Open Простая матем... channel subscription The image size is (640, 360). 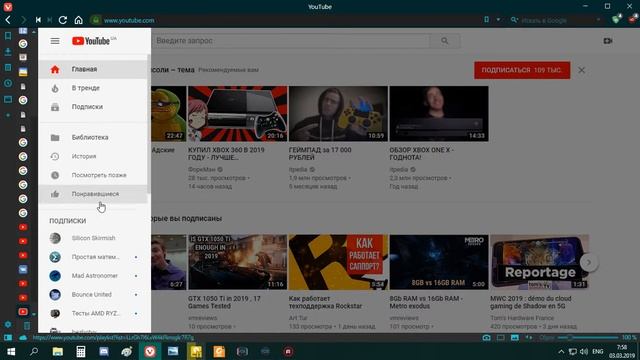pos(93,257)
